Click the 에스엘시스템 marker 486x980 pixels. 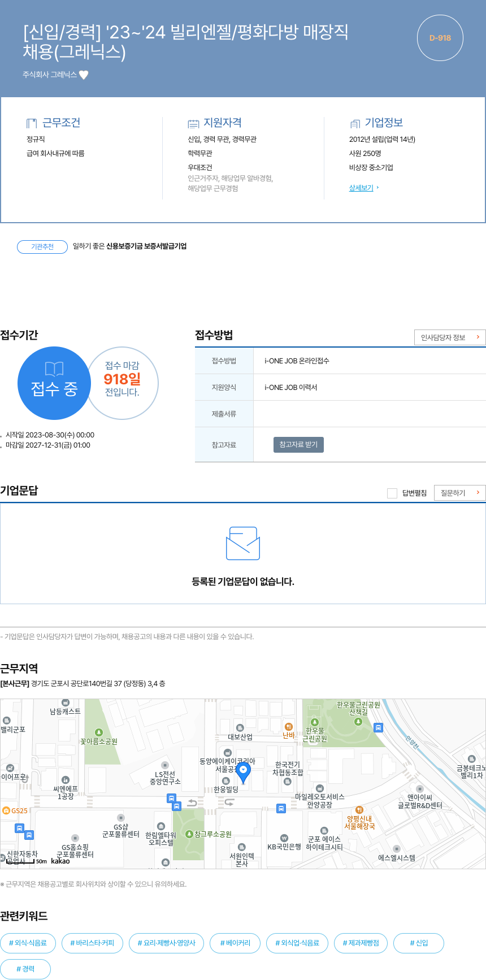pos(397,849)
